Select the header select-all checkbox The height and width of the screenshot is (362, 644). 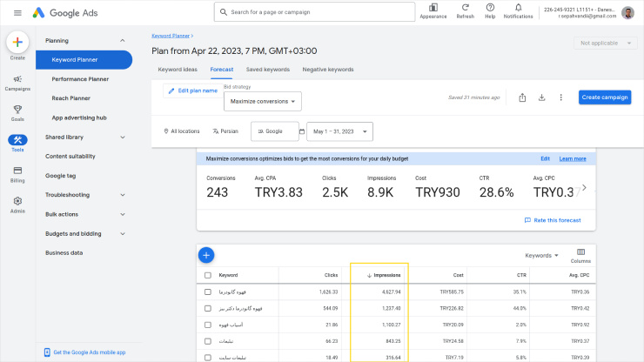click(x=208, y=275)
